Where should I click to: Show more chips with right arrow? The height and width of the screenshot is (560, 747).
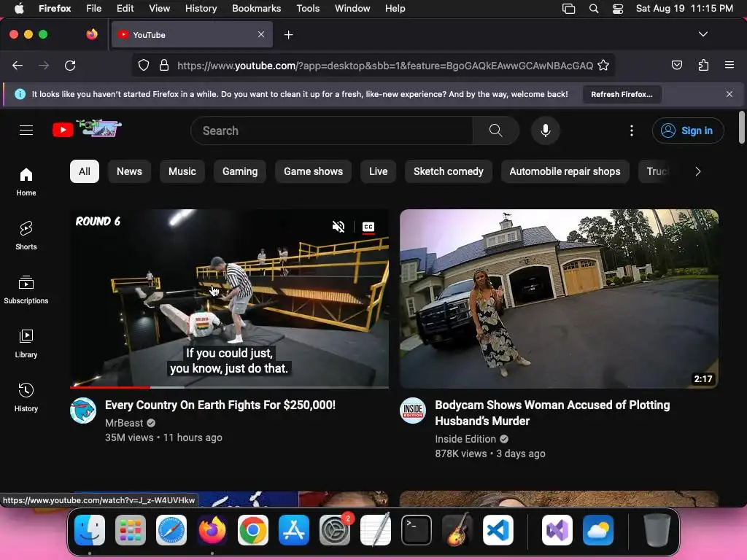point(698,171)
